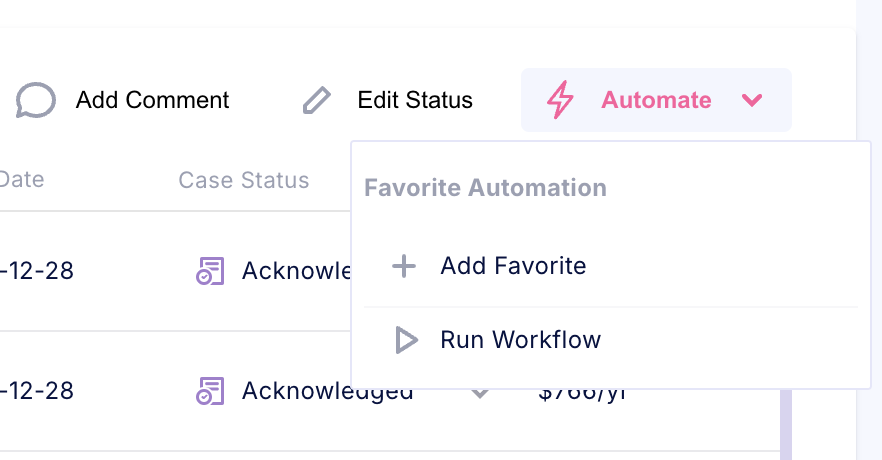Click the pink Automate label
This screenshot has height=460, width=882.
(656, 100)
